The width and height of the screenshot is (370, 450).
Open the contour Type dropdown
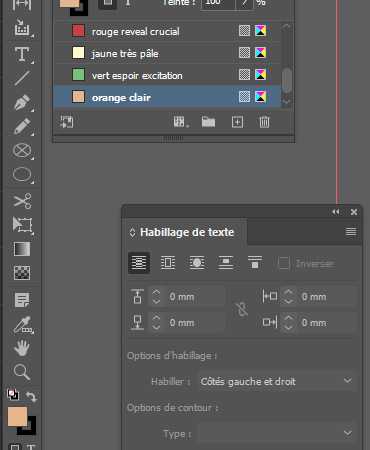[277, 433]
